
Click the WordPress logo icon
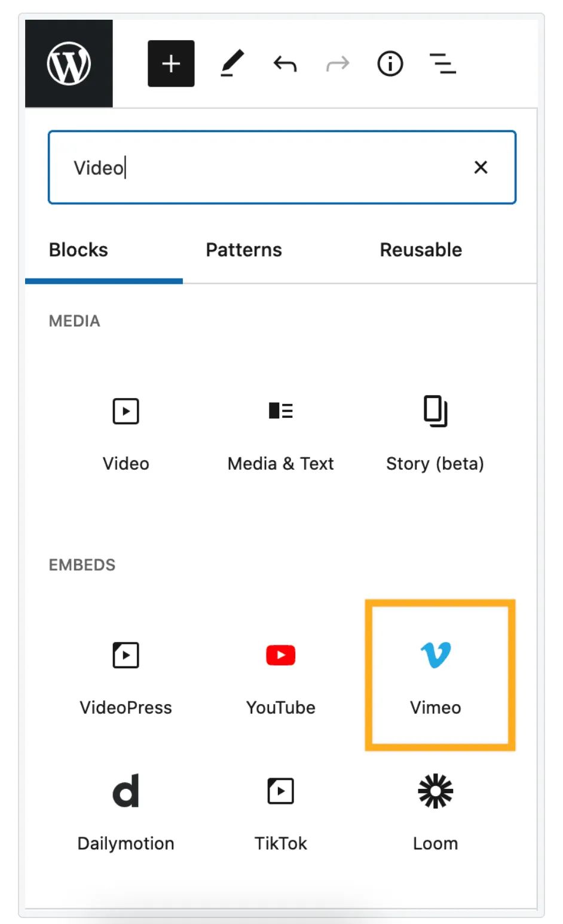(x=69, y=63)
